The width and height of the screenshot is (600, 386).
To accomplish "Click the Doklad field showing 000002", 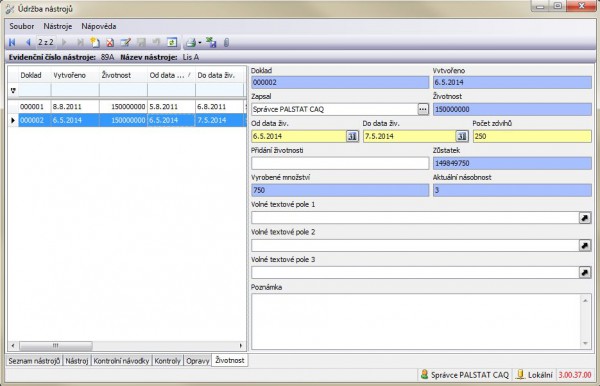I will [x=340, y=82].
